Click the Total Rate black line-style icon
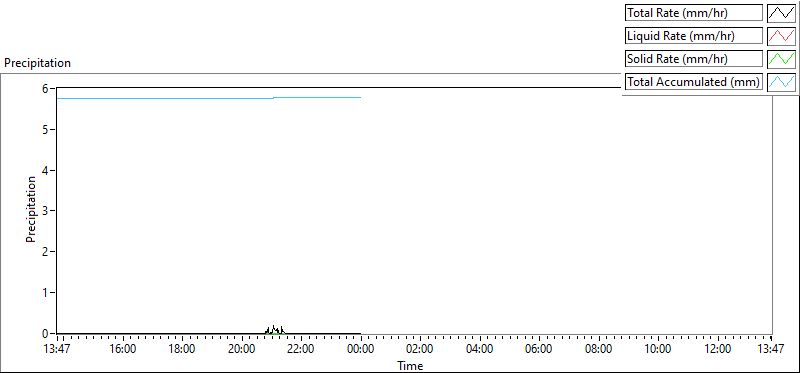This screenshot has width=800, height=373. [x=781, y=13]
